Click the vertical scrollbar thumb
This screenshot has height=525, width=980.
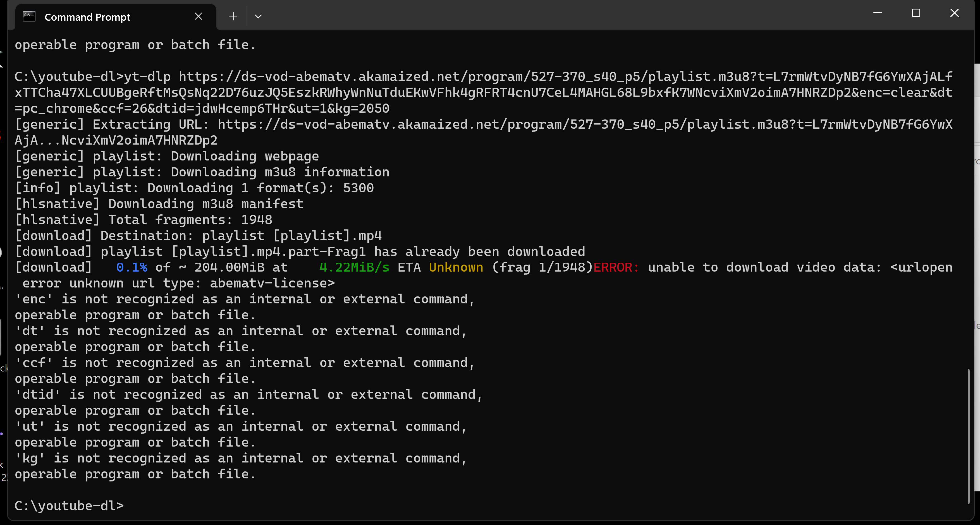coord(968,436)
